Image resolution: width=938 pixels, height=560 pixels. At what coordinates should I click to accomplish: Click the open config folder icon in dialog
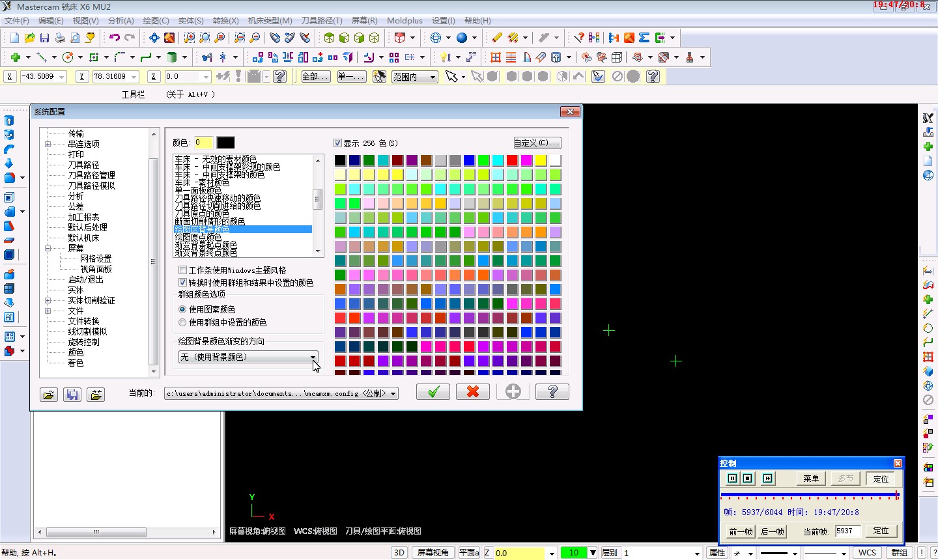point(49,394)
